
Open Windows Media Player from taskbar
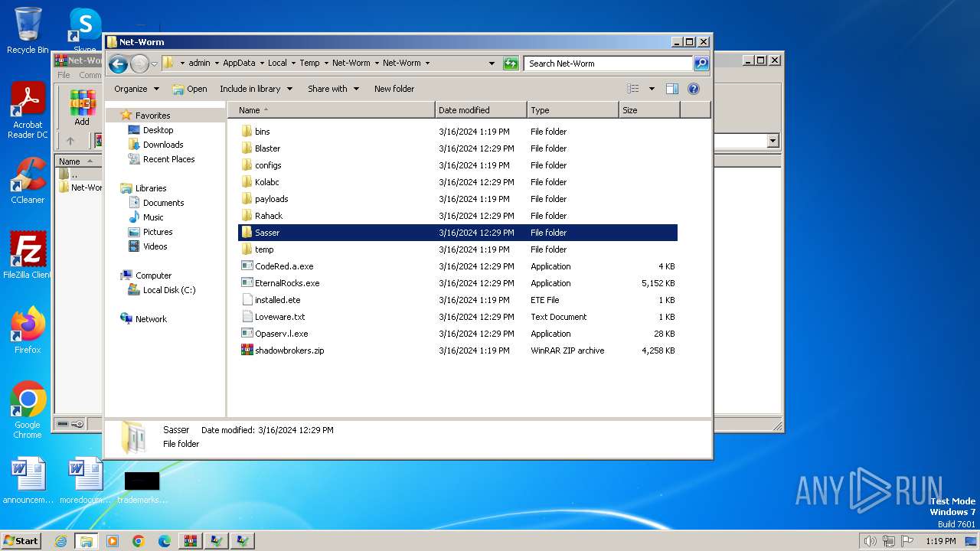pyautogui.click(x=113, y=541)
